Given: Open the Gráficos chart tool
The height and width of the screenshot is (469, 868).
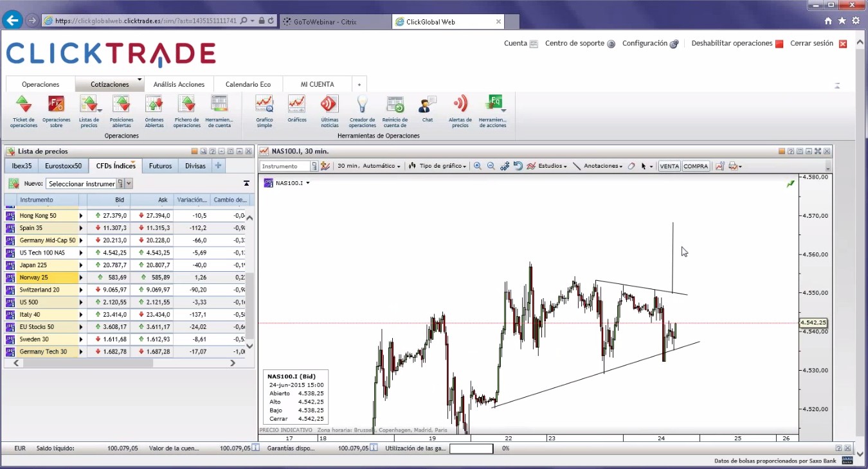Looking at the screenshot, I should pos(297,111).
